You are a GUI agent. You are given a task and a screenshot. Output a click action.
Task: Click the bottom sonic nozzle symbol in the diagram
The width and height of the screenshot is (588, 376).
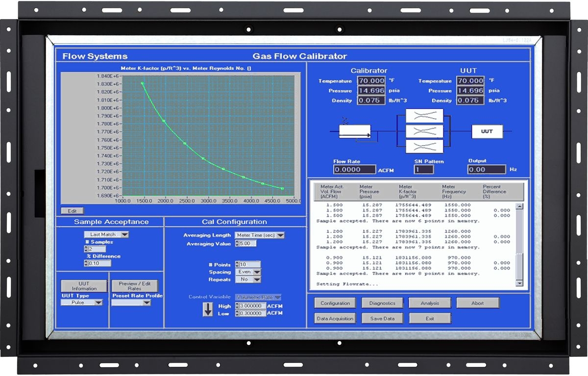tap(424, 146)
